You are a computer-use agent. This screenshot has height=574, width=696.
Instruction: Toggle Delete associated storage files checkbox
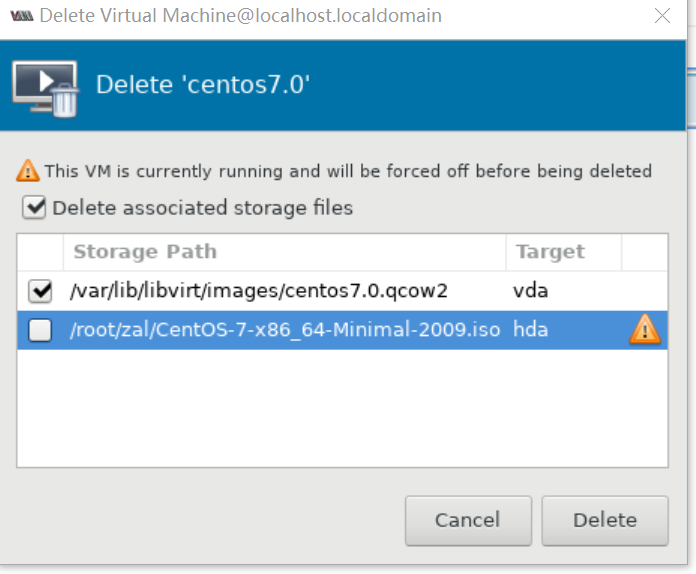tap(34, 208)
